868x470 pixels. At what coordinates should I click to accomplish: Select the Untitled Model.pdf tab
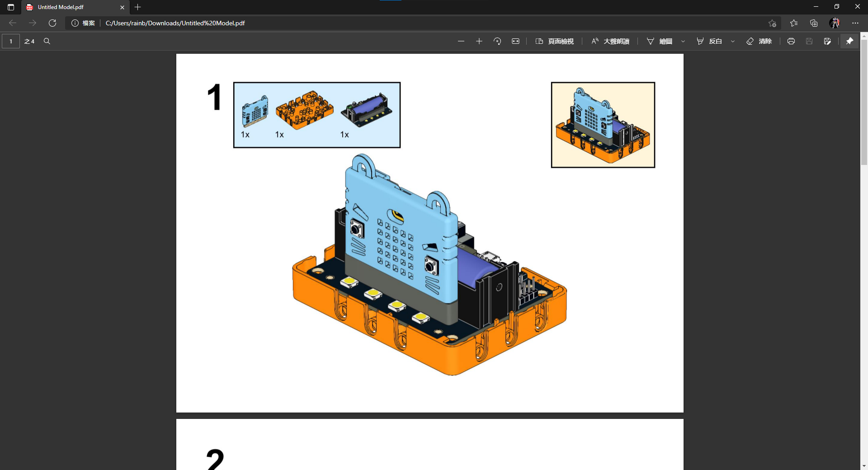click(x=72, y=7)
